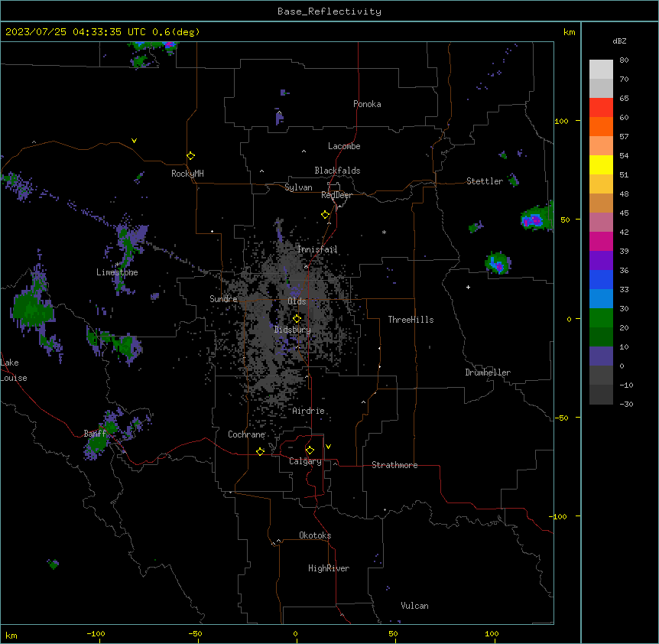Select the RedDeer label
Image resolution: width=659 pixels, height=644 pixels.
tap(336, 195)
